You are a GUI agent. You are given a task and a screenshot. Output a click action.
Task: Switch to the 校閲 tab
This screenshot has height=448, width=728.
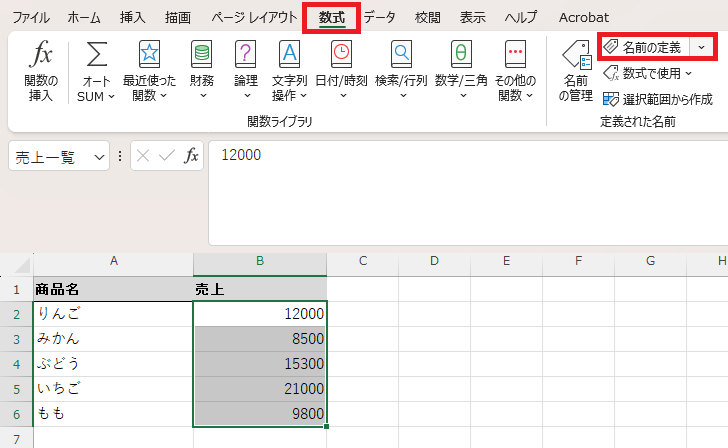click(x=427, y=18)
